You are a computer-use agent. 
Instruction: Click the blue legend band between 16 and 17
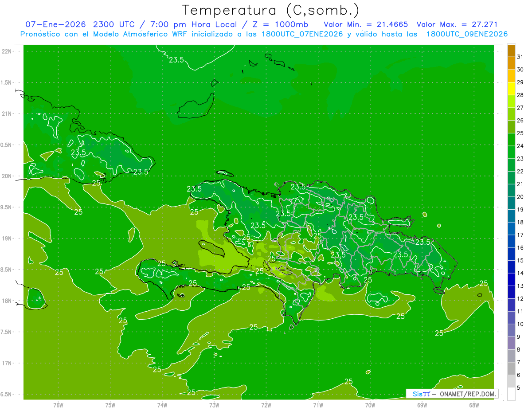(x=511, y=242)
